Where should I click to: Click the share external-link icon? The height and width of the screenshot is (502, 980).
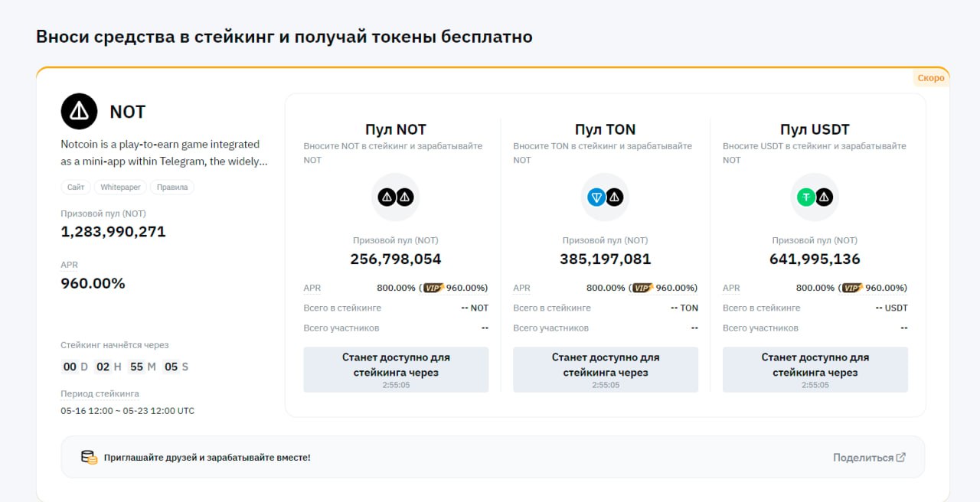[901, 458]
